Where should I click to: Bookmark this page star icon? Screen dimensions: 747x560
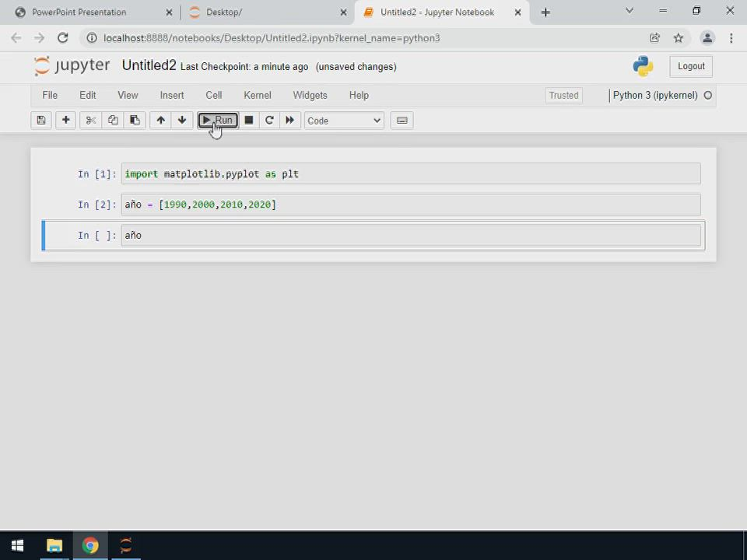coord(679,38)
